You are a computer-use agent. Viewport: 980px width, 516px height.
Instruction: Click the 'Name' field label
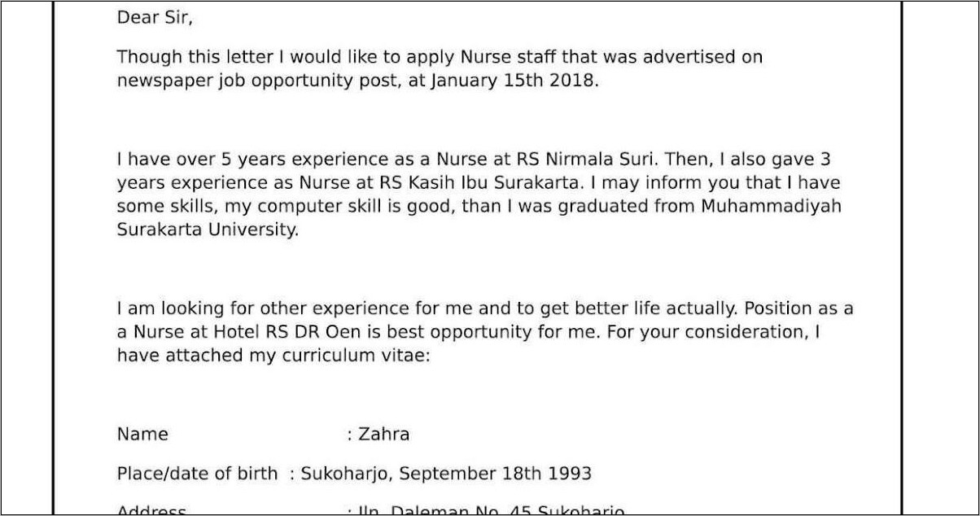point(142,435)
